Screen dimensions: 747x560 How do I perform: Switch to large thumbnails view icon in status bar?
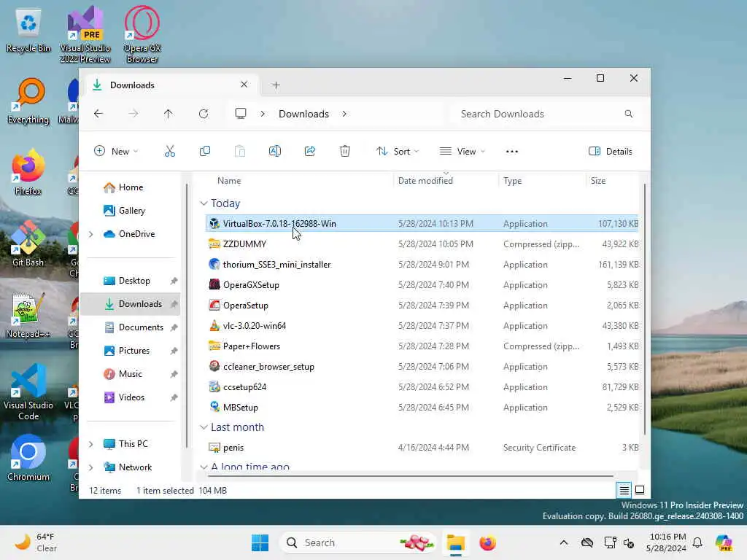tap(640, 489)
